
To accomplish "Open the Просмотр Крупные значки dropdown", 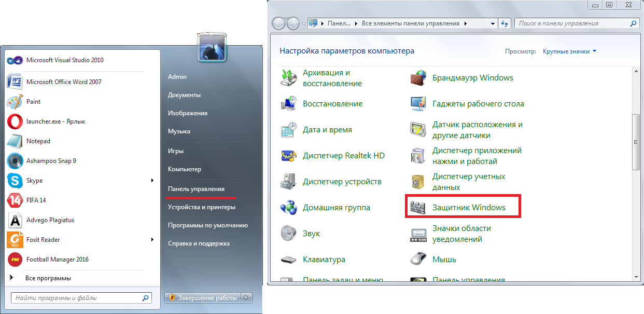I will (570, 51).
